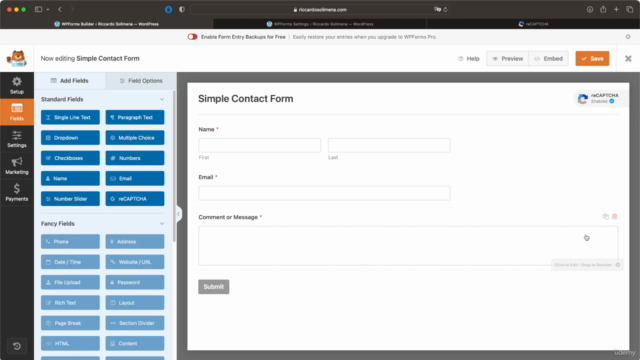The height and width of the screenshot is (360, 640).
Task: Switch to WPForms Builder browser tab
Action: click(x=107, y=24)
